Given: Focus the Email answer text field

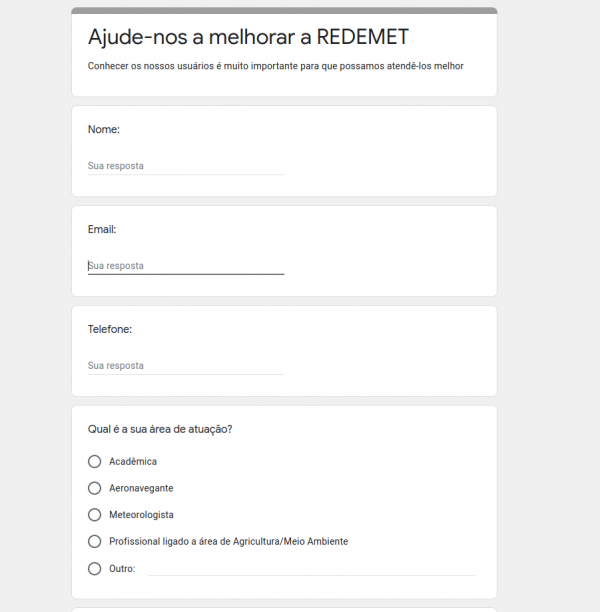Looking at the screenshot, I should [185, 266].
